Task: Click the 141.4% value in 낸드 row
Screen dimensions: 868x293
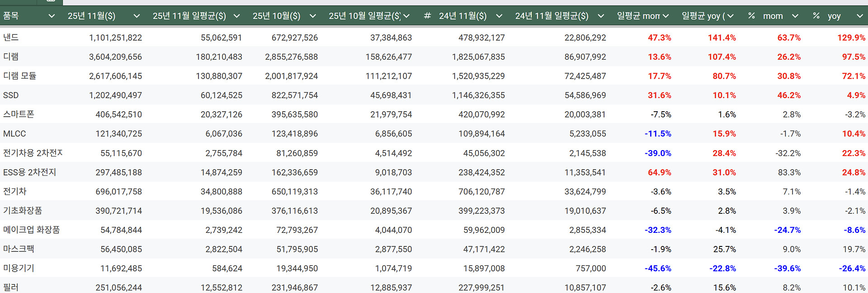Action: tap(722, 38)
